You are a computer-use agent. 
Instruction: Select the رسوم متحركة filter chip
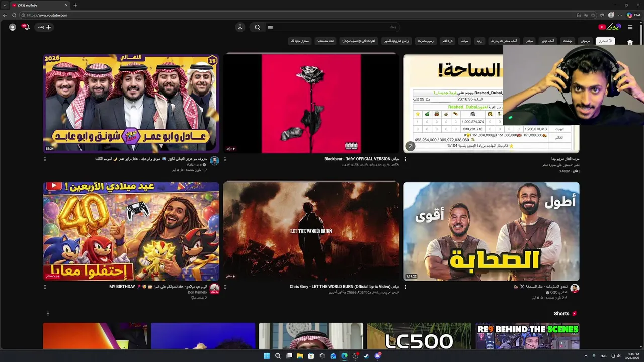426,41
